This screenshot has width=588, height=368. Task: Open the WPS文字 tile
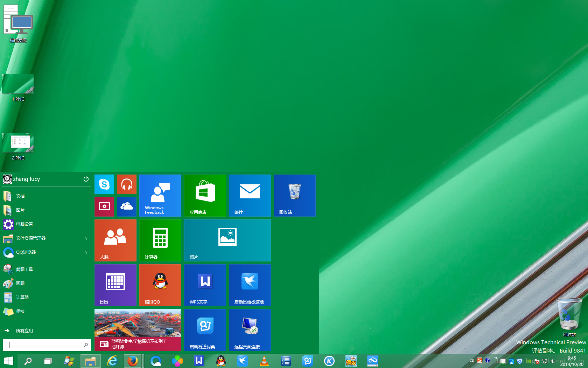tap(205, 285)
